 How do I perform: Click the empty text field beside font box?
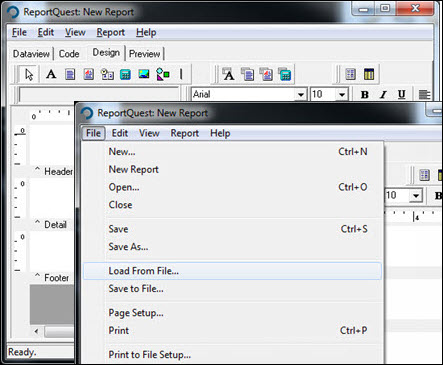click(99, 95)
